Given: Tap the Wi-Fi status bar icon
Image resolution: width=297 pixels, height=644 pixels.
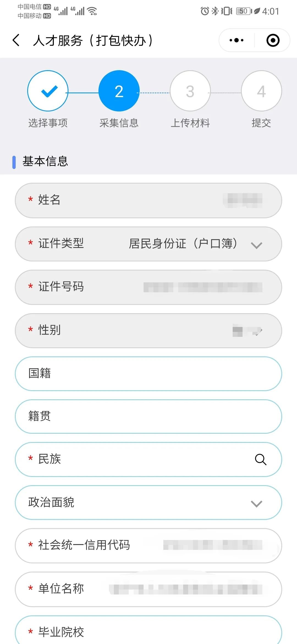Looking at the screenshot, I should point(92,11).
